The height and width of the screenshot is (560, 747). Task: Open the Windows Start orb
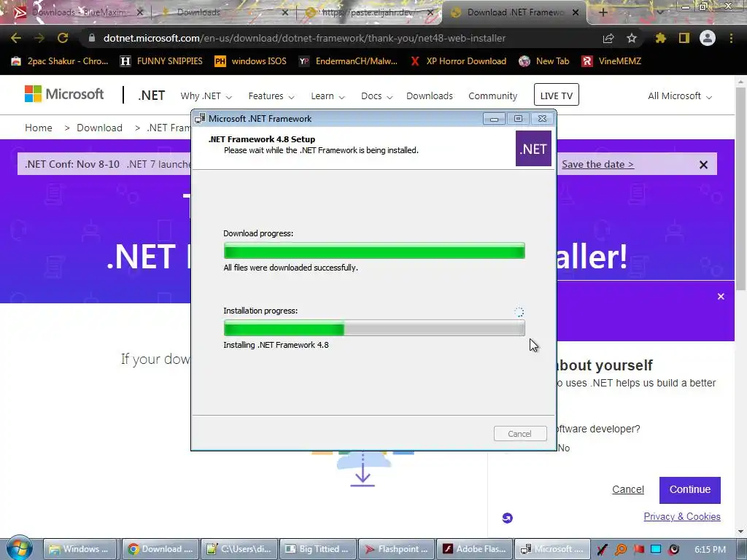coord(18,548)
